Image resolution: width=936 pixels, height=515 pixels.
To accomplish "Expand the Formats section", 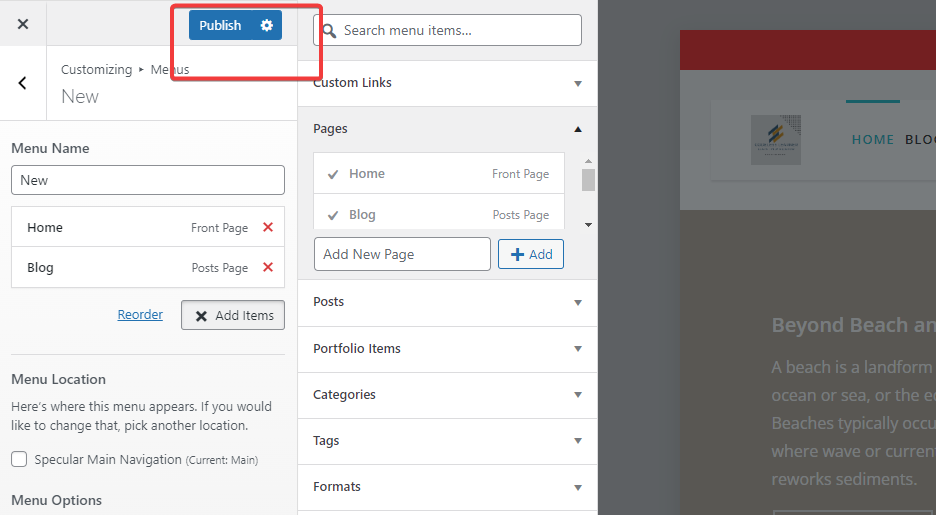I will click(447, 487).
